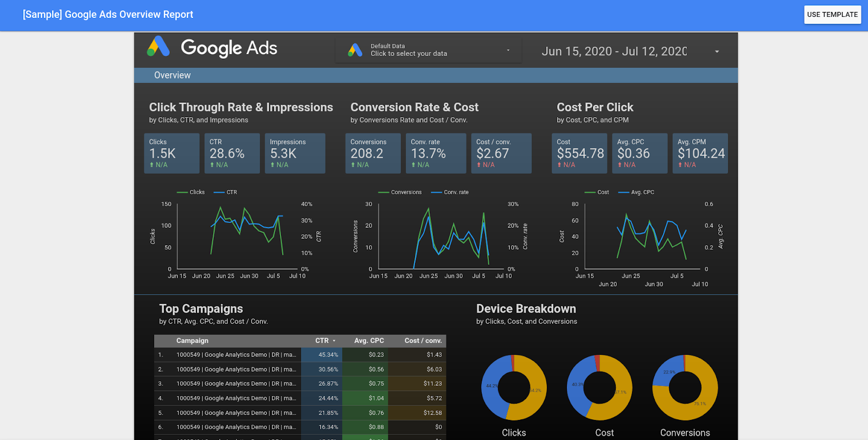The height and width of the screenshot is (440, 868).
Task: Click the Conversion Rate & Cost heading
Action: point(414,107)
